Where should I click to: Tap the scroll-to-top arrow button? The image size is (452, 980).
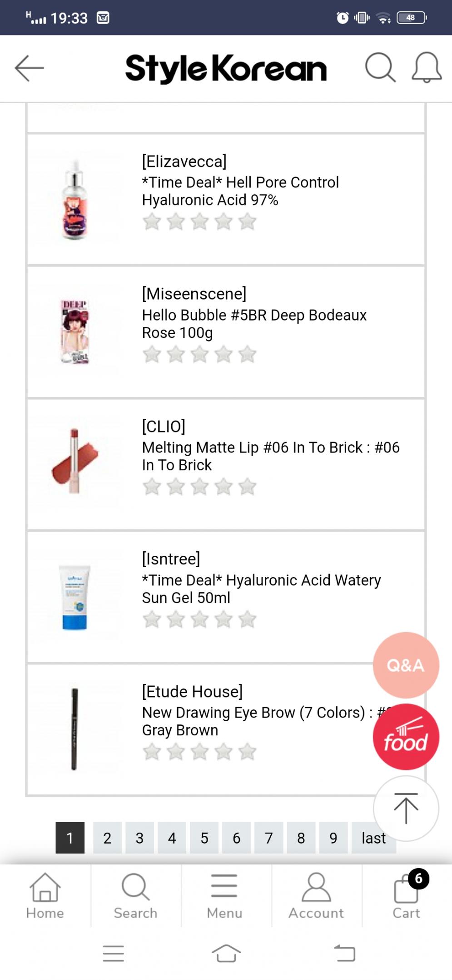click(406, 809)
